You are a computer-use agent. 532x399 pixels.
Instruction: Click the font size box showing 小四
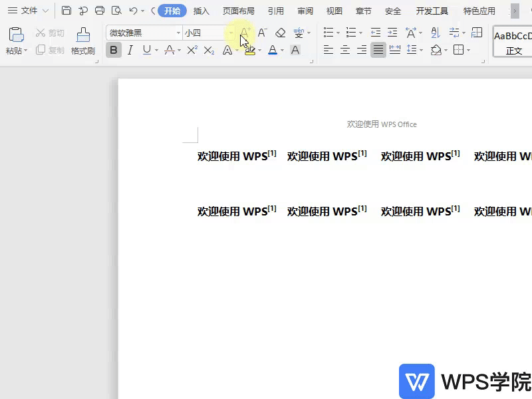click(x=203, y=33)
